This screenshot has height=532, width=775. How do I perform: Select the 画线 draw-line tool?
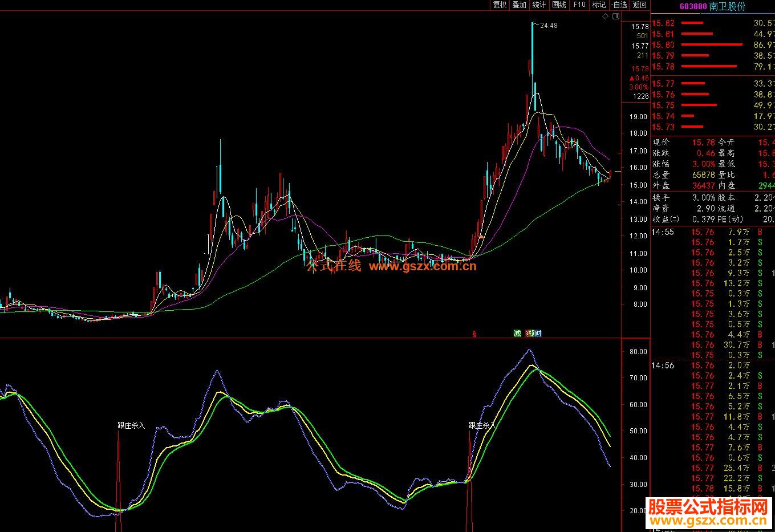(x=559, y=5)
